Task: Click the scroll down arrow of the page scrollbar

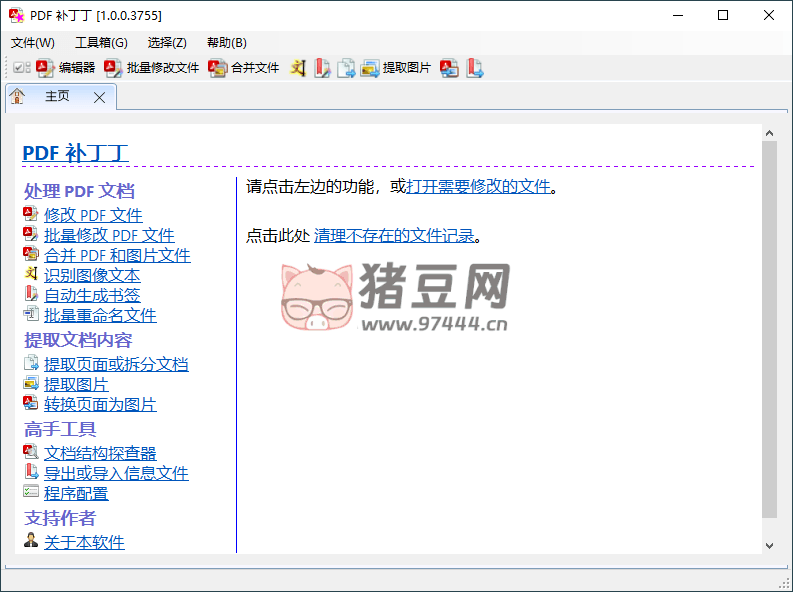Action: (x=769, y=545)
